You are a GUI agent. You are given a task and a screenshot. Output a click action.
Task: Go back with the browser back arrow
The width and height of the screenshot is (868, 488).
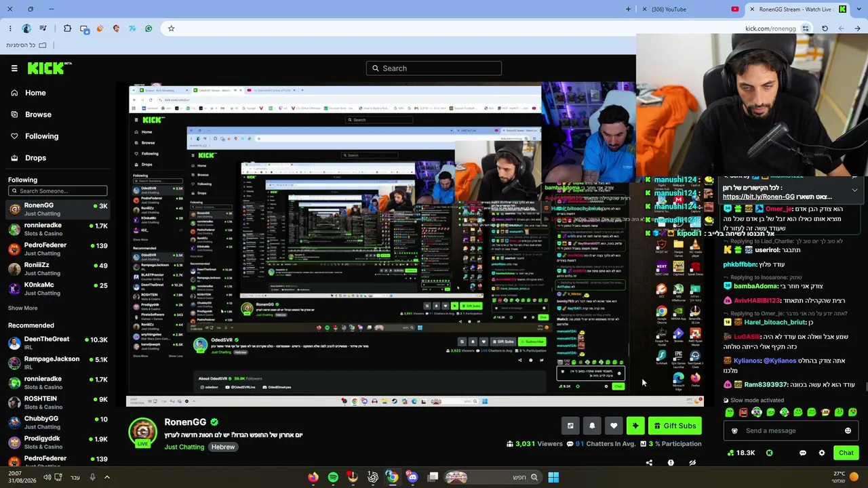[857, 28]
